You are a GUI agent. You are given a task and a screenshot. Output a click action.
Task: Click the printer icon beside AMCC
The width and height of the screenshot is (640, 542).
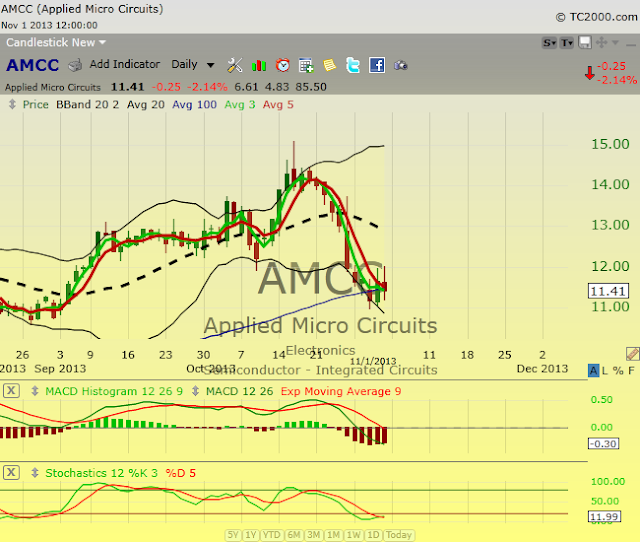(x=75, y=65)
